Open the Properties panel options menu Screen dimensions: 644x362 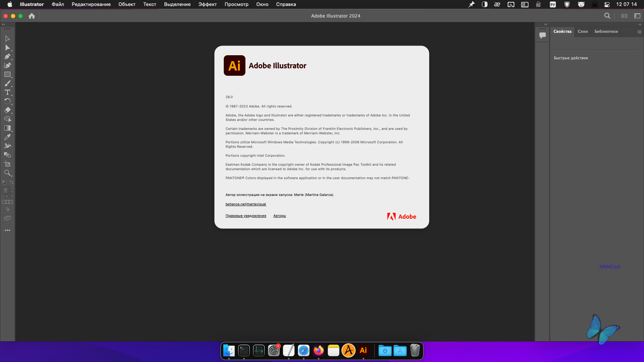click(x=639, y=32)
